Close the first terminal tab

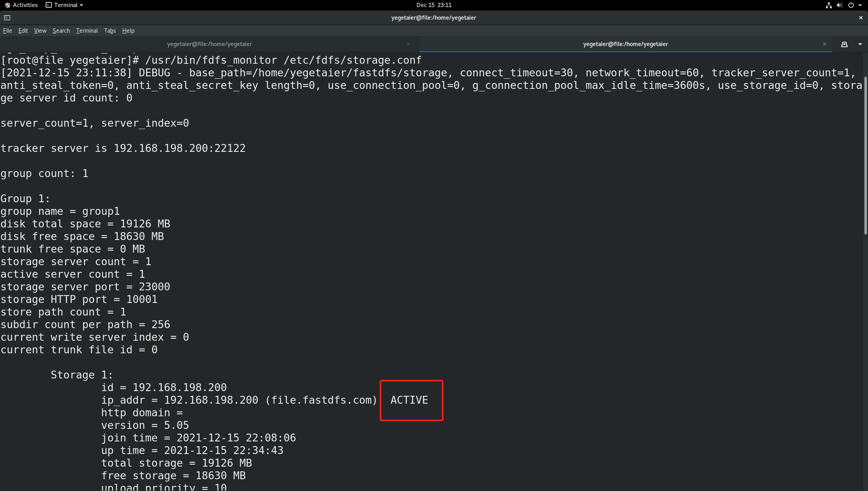pyautogui.click(x=408, y=44)
